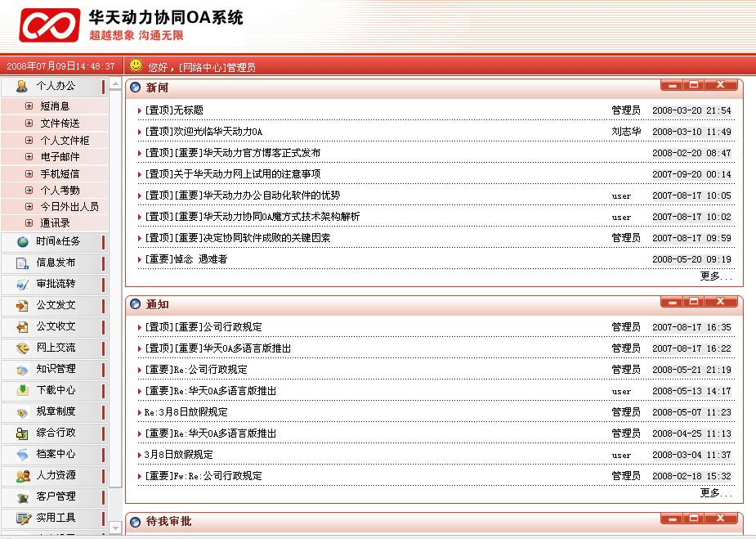
Task: Click 更多 under the 新闻 list
Action: (716, 276)
